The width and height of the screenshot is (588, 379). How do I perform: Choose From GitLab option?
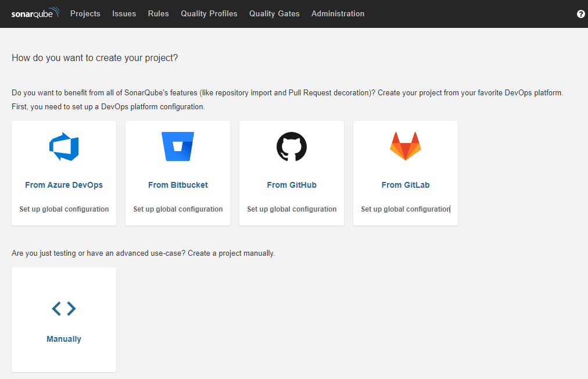coord(406,185)
